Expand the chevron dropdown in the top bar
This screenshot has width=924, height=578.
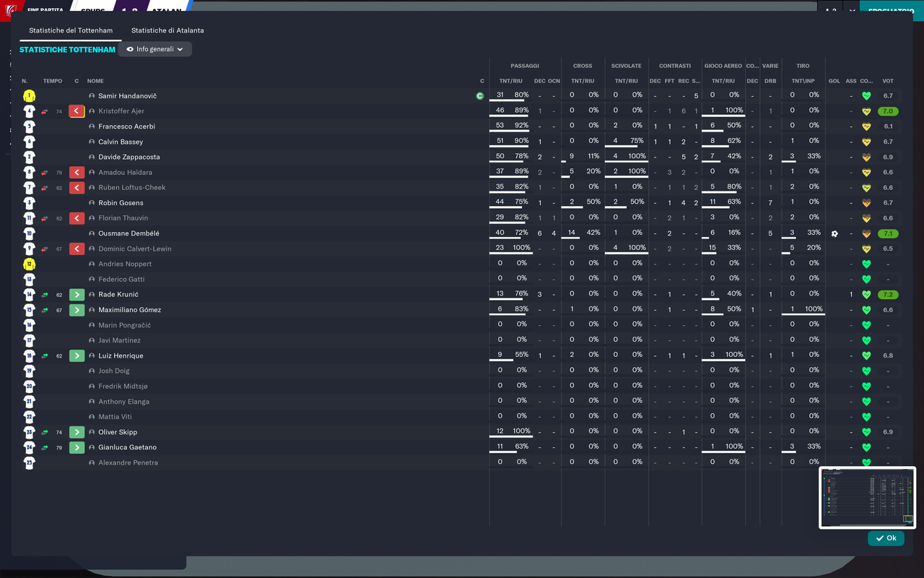[853, 11]
